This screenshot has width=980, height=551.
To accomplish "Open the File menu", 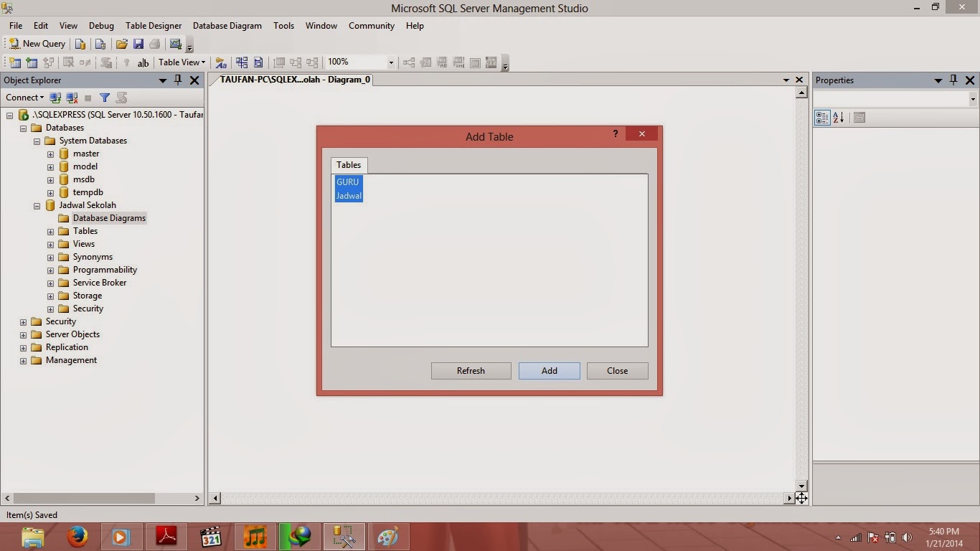I will coord(16,25).
